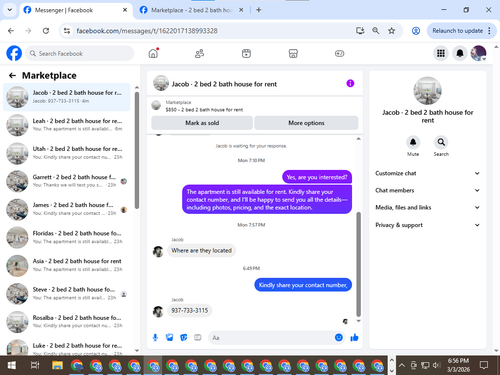Go back with the Marketplace back arrow
Viewport: 500px width, 375px height.
point(12,76)
